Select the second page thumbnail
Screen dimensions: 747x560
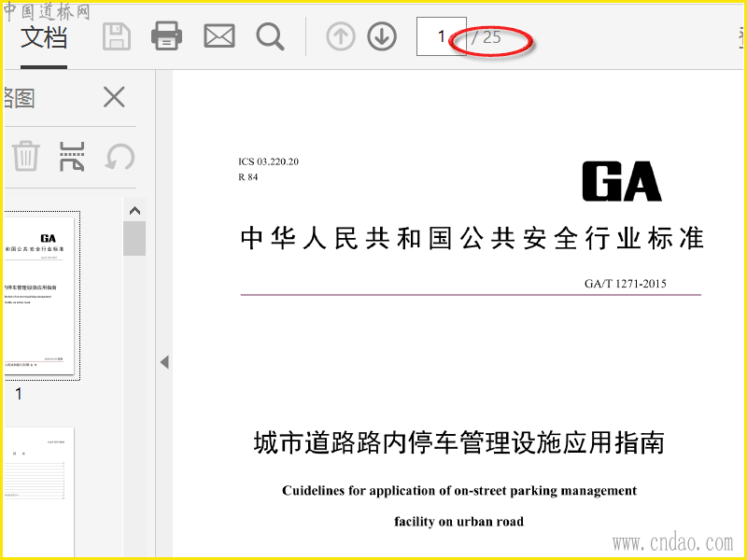coord(39,491)
